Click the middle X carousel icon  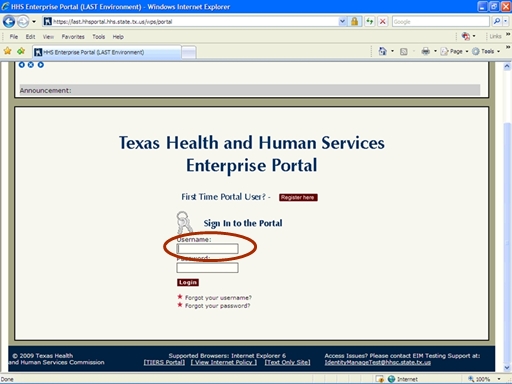pyautogui.click(x=31, y=65)
